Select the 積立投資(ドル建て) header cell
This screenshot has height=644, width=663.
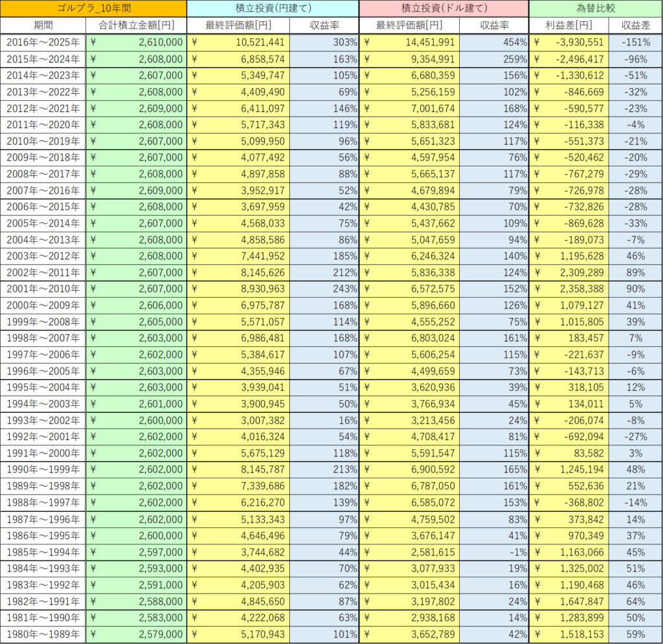(444, 8)
